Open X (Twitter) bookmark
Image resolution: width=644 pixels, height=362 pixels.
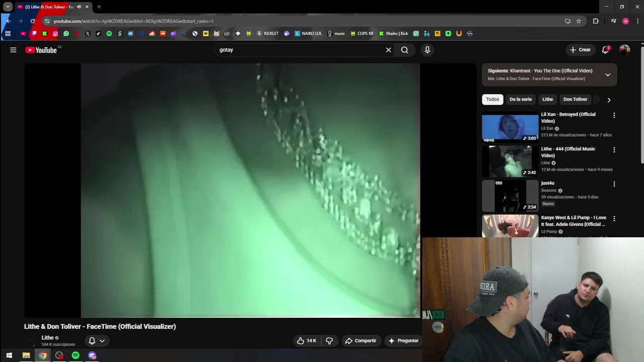click(88, 34)
